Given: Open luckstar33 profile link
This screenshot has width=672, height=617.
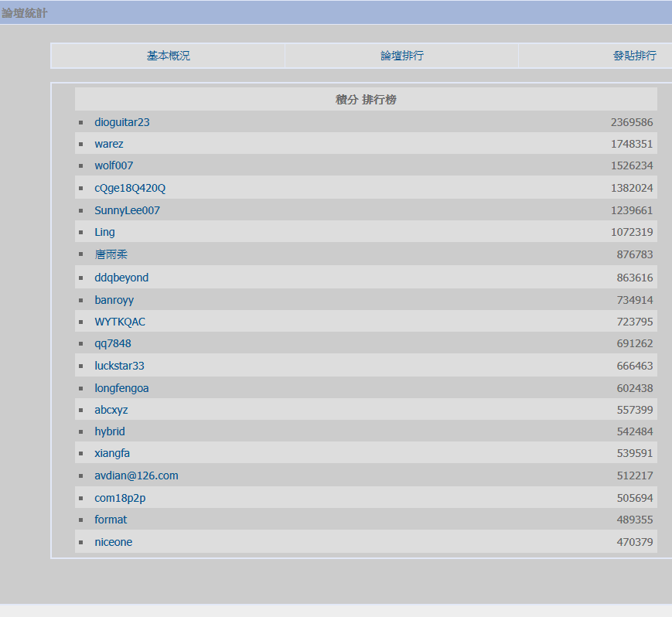Looking at the screenshot, I should pos(119,366).
